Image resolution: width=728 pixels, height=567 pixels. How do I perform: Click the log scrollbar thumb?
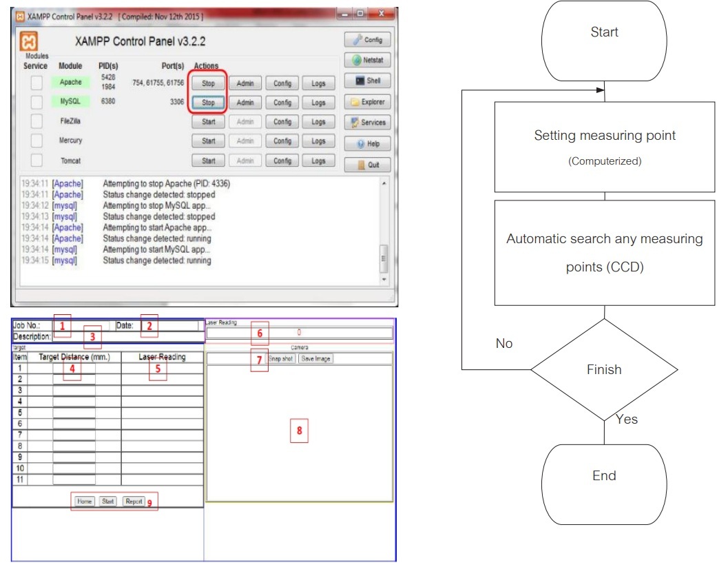tap(384, 258)
